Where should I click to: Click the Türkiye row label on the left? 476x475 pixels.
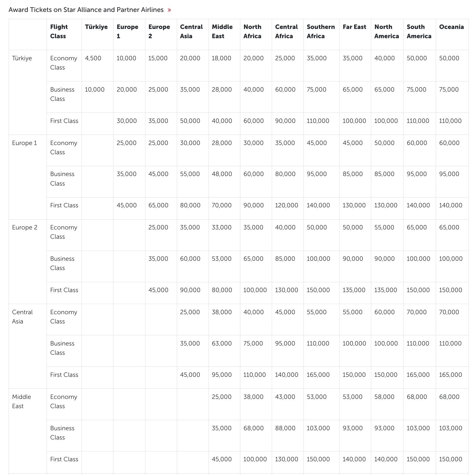(x=22, y=58)
